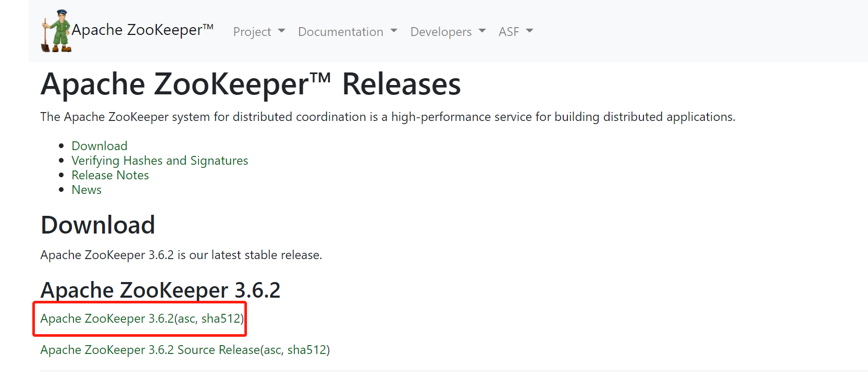This screenshot has width=868, height=379.
Task: Jump to the News section
Action: click(x=86, y=190)
